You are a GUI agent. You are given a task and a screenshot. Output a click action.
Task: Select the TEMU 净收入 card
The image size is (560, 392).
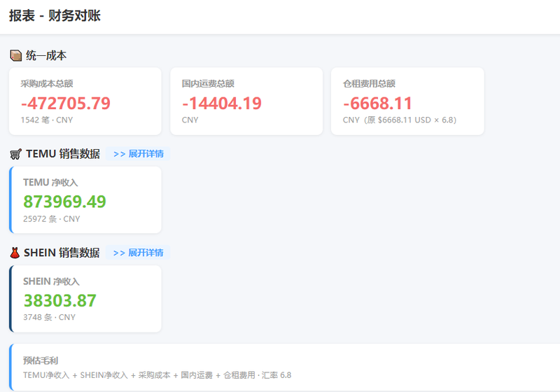(x=85, y=200)
